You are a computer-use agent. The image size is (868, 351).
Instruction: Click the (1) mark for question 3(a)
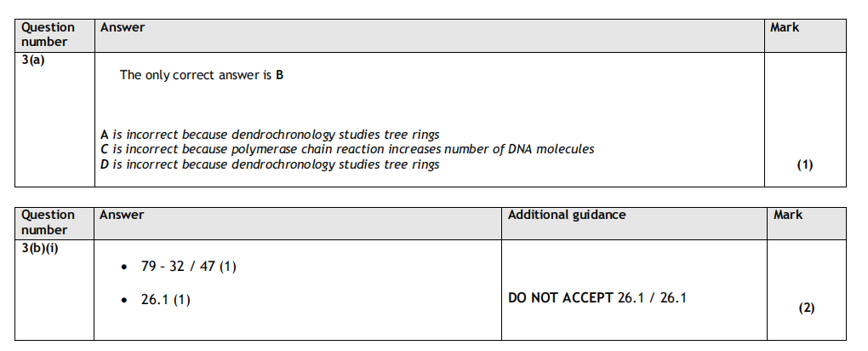[804, 165]
